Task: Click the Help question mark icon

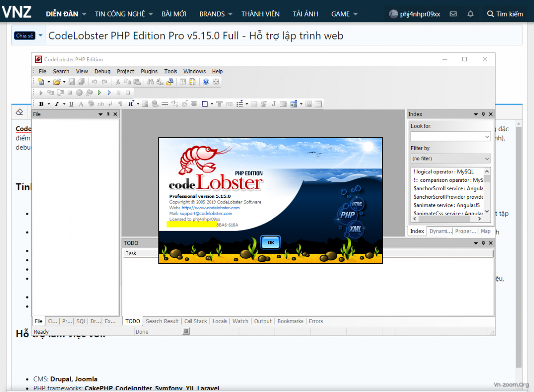Action: pos(206,82)
